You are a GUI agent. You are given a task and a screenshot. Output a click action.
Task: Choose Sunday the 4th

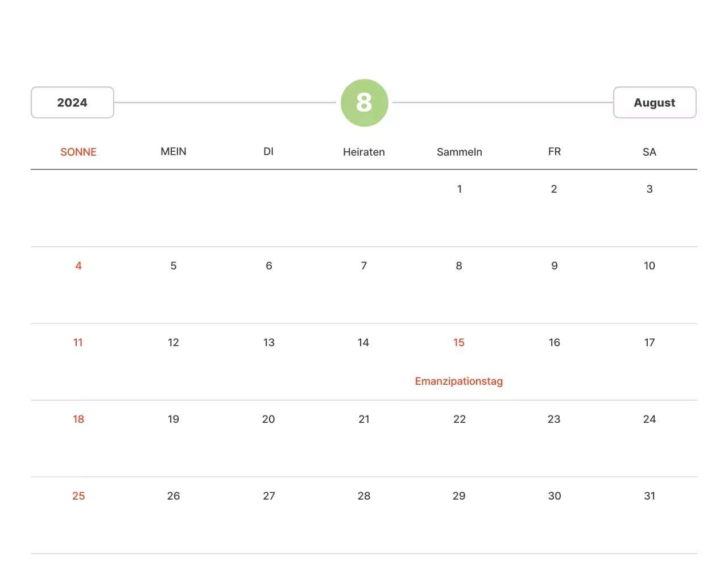pyautogui.click(x=78, y=265)
